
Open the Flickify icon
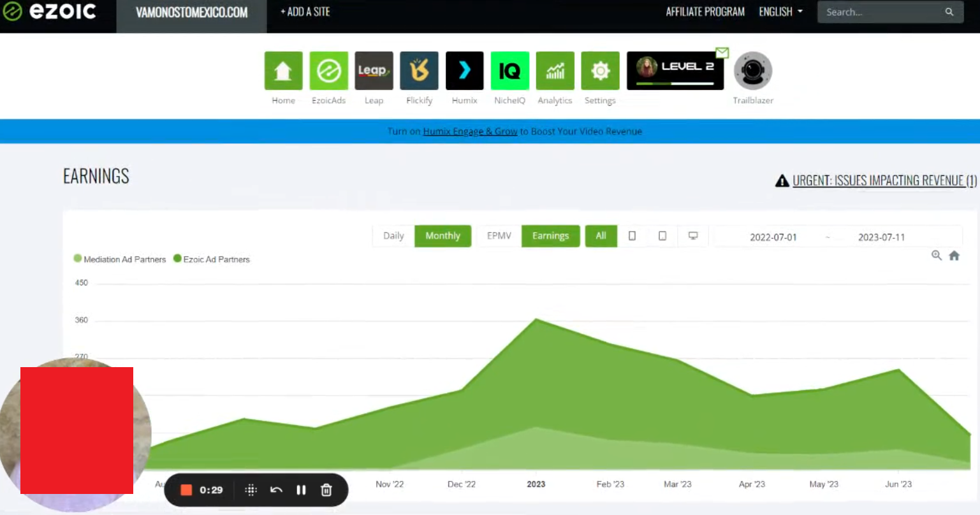419,71
